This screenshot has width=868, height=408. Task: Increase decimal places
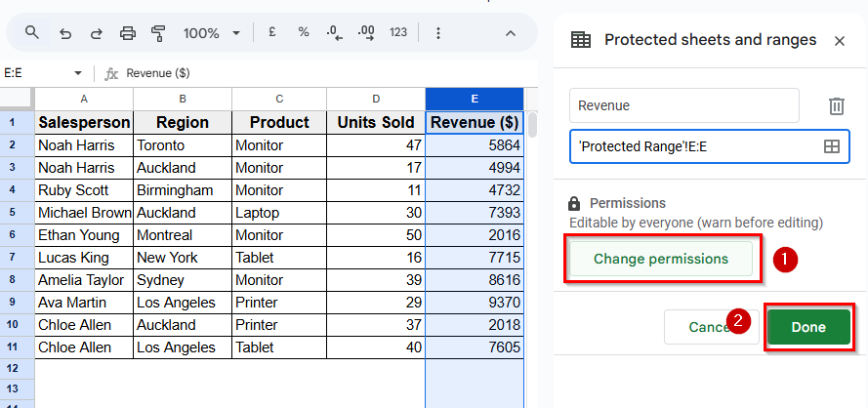click(366, 33)
